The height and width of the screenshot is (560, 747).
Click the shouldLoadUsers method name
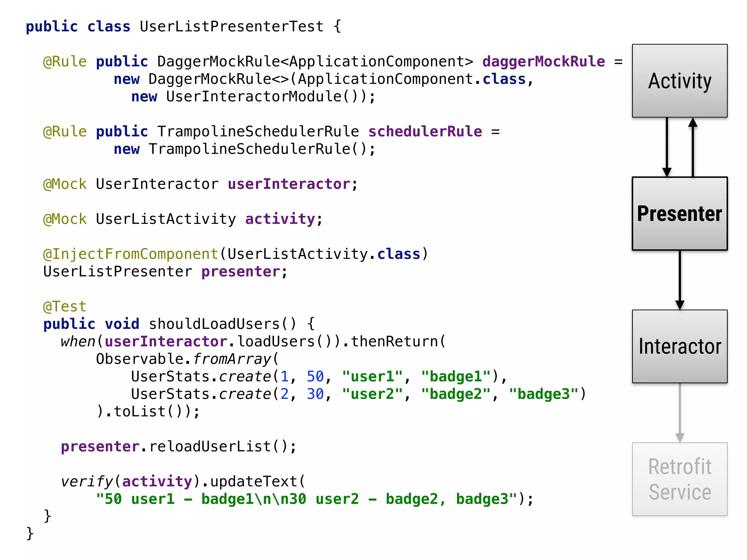click(214, 324)
